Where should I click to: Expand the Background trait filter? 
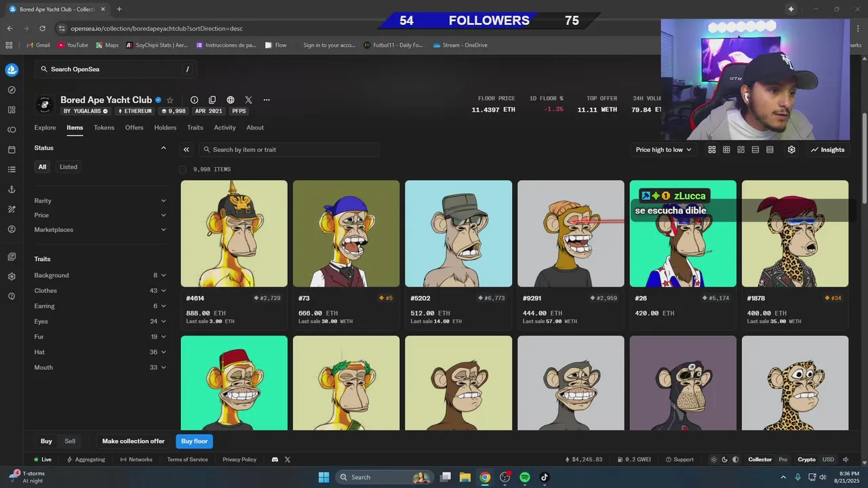coord(100,275)
